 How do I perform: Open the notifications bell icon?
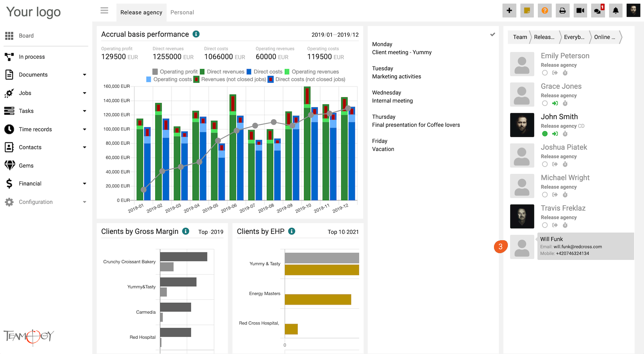[x=616, y=11]
